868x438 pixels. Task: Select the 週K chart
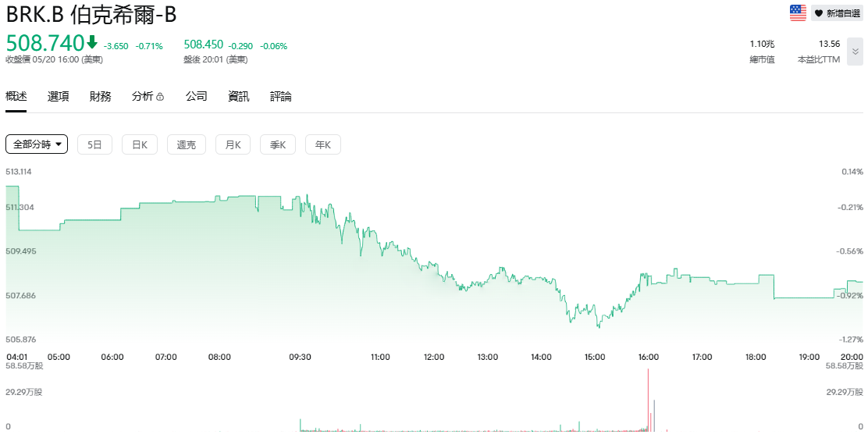(x=187, y=144)
